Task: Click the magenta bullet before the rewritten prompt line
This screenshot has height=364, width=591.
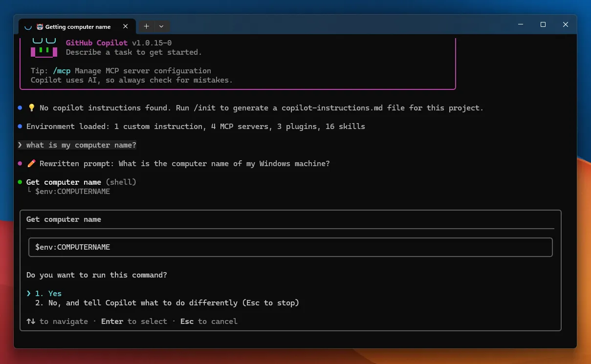Action: 19,163
